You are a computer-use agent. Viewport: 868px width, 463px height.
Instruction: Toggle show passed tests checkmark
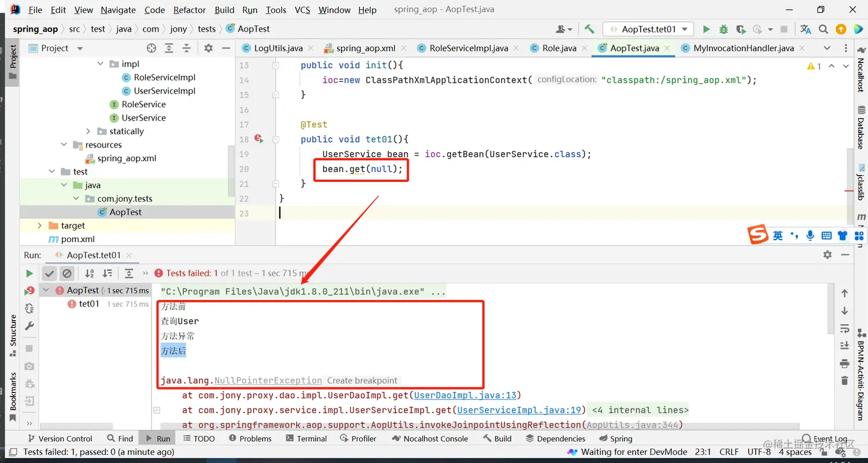point(49,274)
